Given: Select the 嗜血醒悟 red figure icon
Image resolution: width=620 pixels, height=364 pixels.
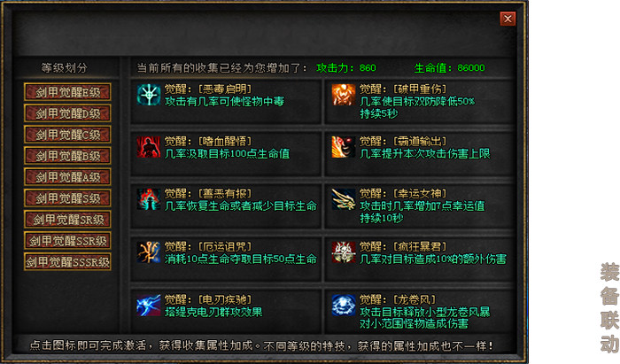Looking at the screenshot, I should click(x=149, y=147).
